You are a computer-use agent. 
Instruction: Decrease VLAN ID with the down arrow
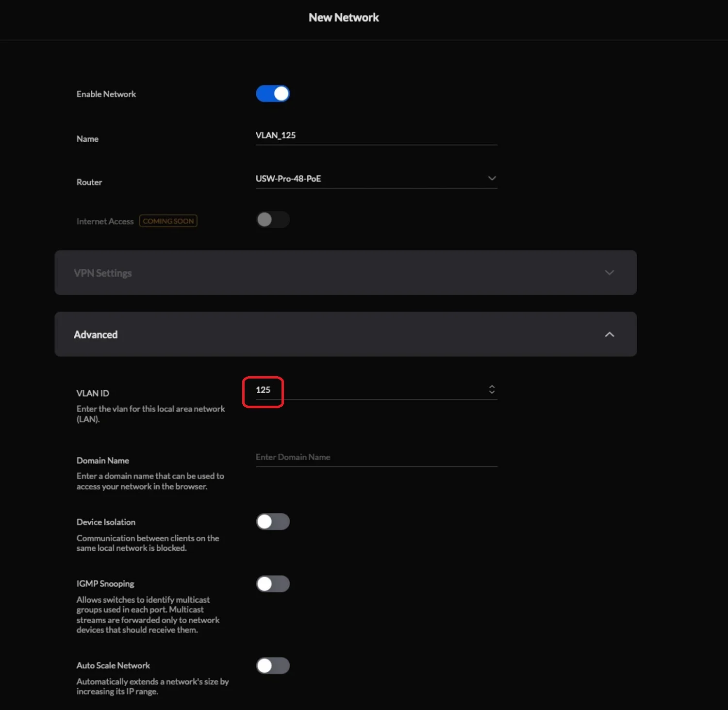click(492, 393)
